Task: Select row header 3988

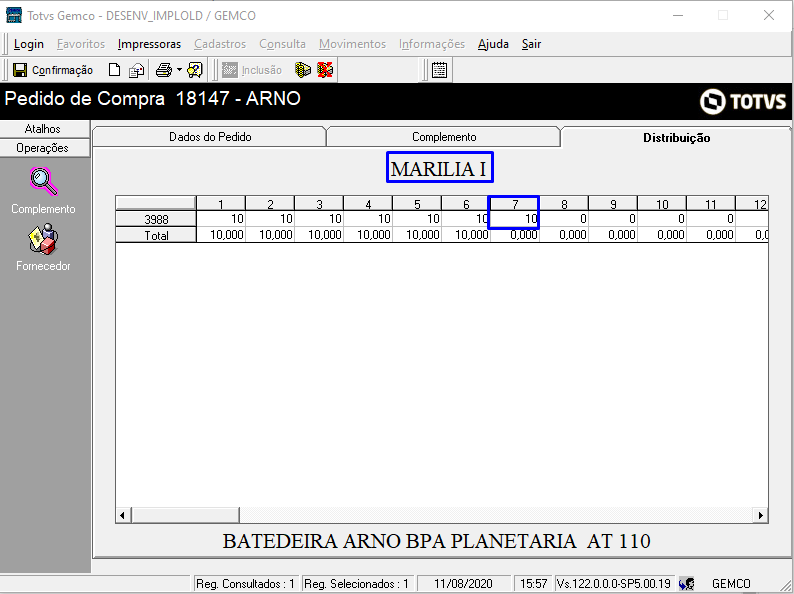Action: pos(156,219)
